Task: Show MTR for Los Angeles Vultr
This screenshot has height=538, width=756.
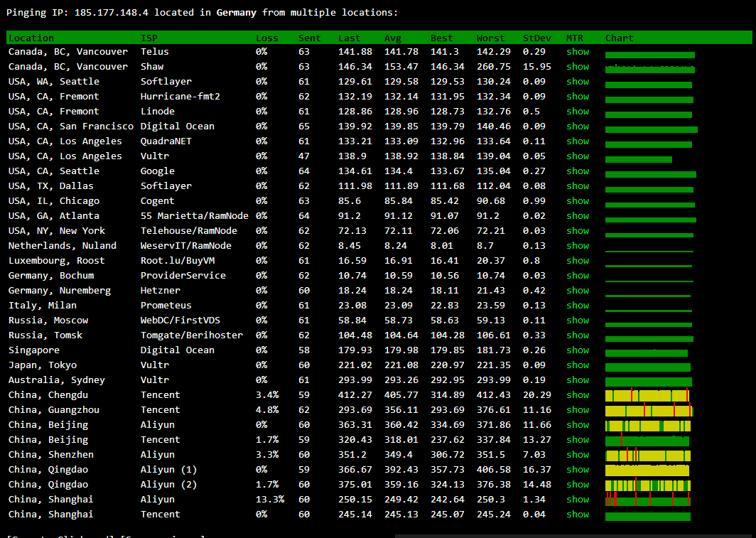Action: [x=578, y=156]
